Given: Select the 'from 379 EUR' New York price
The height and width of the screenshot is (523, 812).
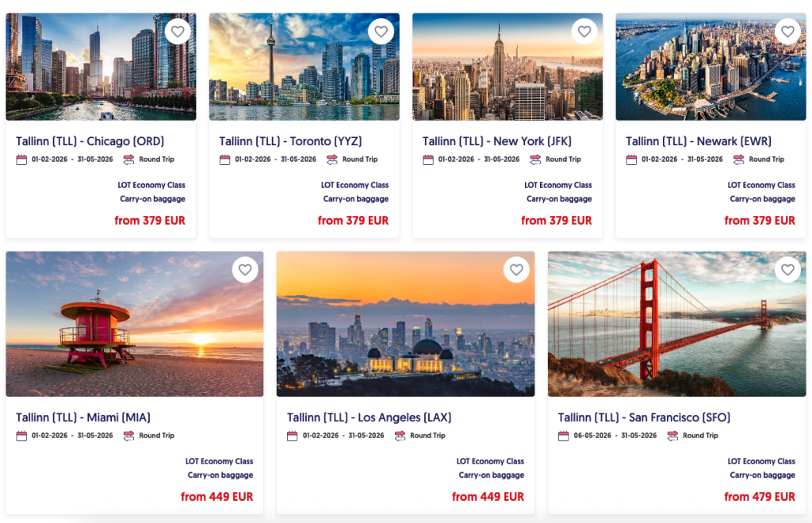Looking at the screenshot, I should pos(557,221).
